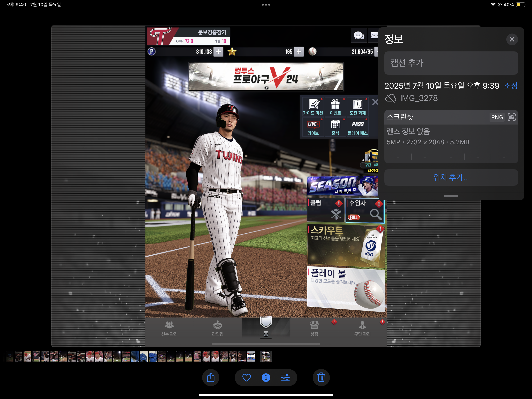Open the 이벤트 gift icon
The height and width of the screenshot is (399, 532).
tap(335, 107)
